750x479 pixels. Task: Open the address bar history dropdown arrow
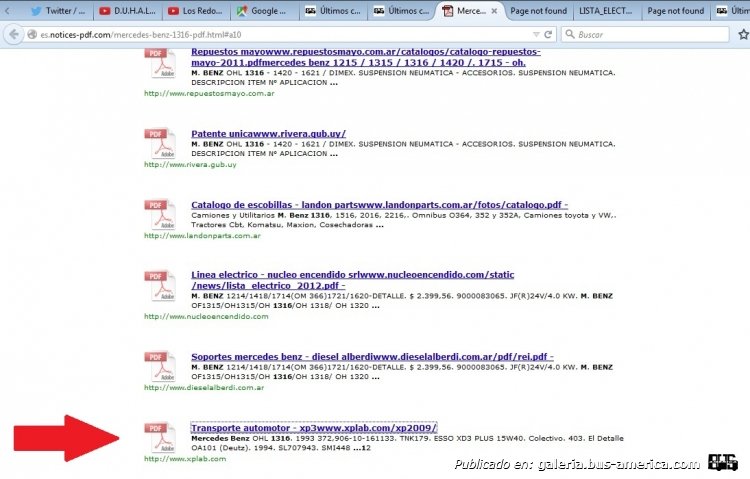click(534, 34)
